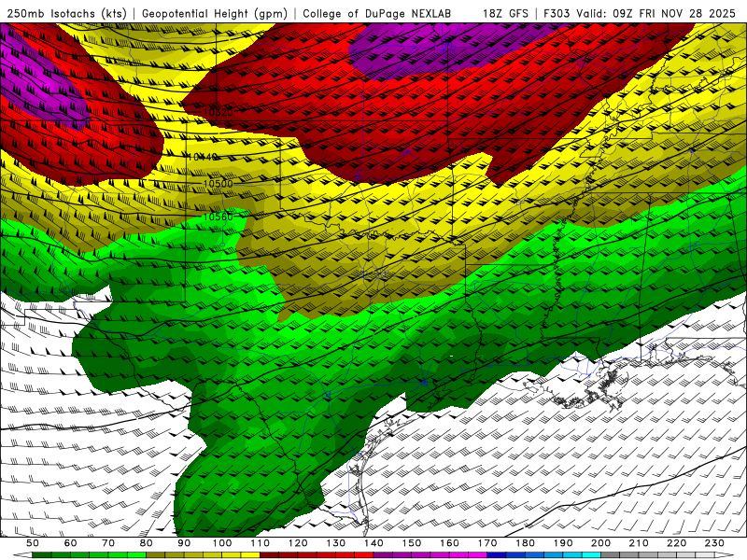Viewport: 747px width, 560px height.
Task: Click the 10440 height contour label
Action: (203, 157)
